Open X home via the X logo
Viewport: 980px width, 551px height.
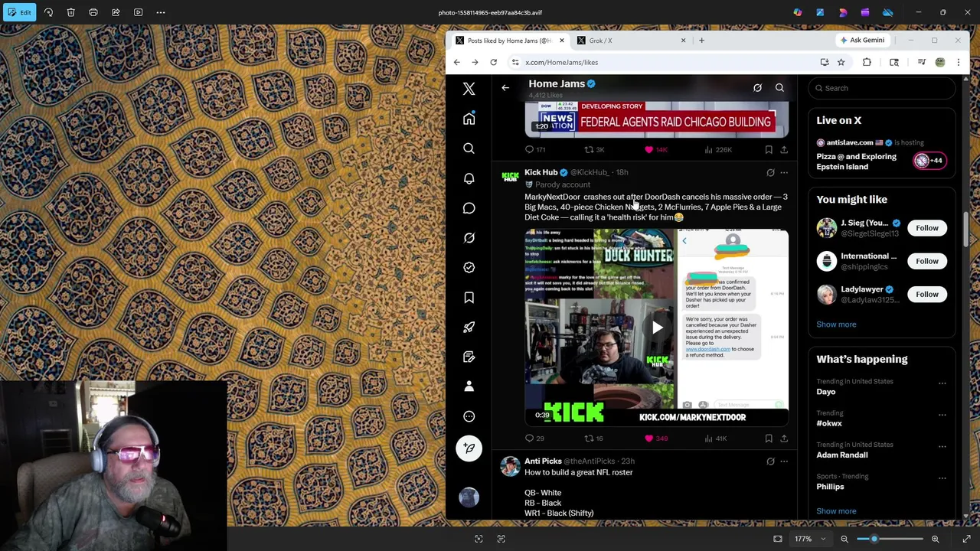click(469, 89)
